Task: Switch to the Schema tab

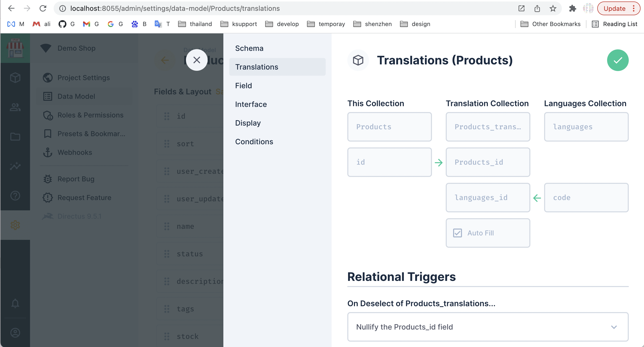Action: click(249, 48)
